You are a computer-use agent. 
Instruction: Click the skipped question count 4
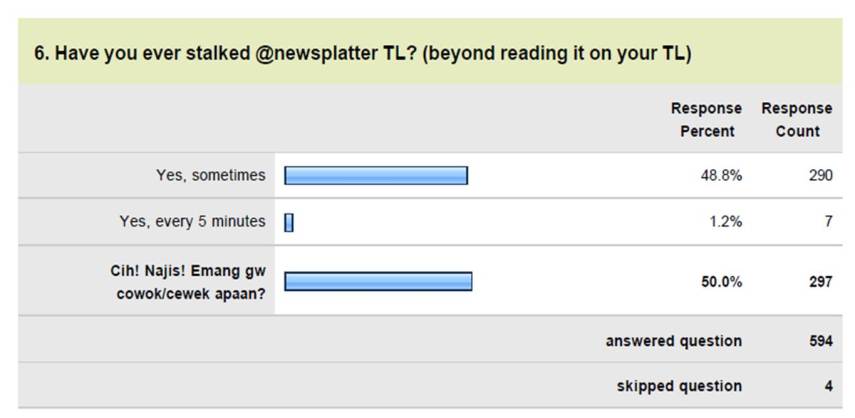click(828, 386)
